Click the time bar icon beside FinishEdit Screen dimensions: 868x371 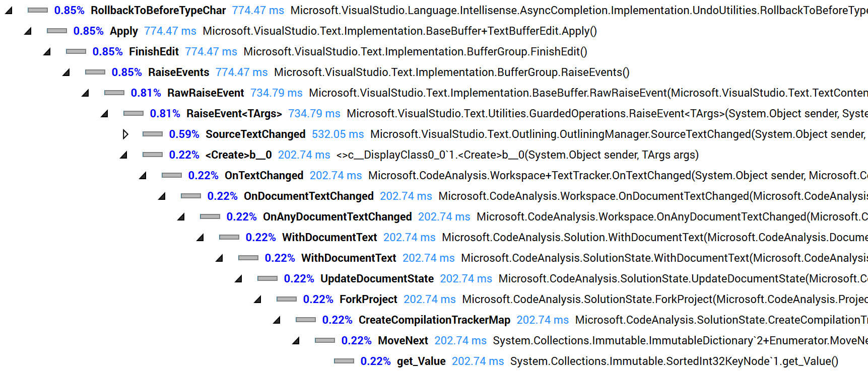76,51
